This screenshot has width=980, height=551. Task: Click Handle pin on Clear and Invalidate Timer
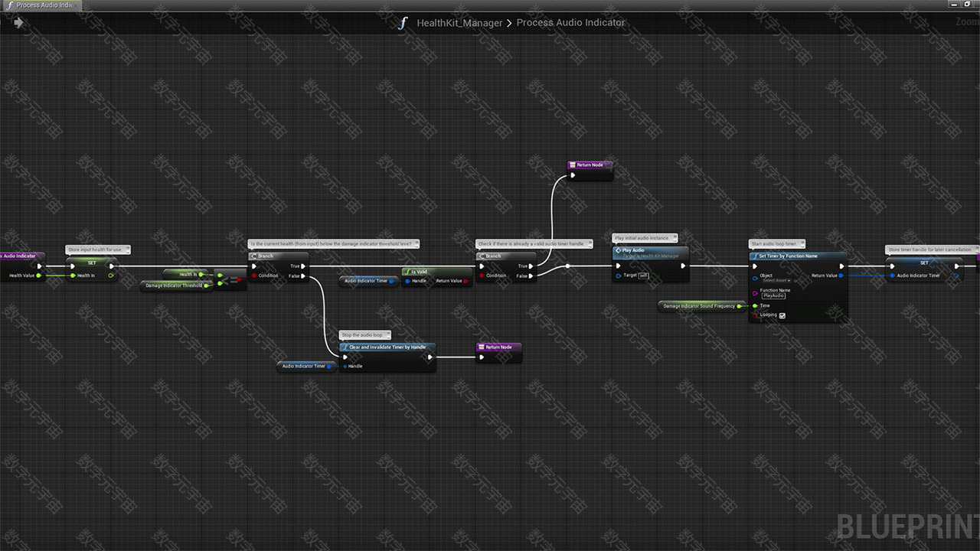(345, 367)
